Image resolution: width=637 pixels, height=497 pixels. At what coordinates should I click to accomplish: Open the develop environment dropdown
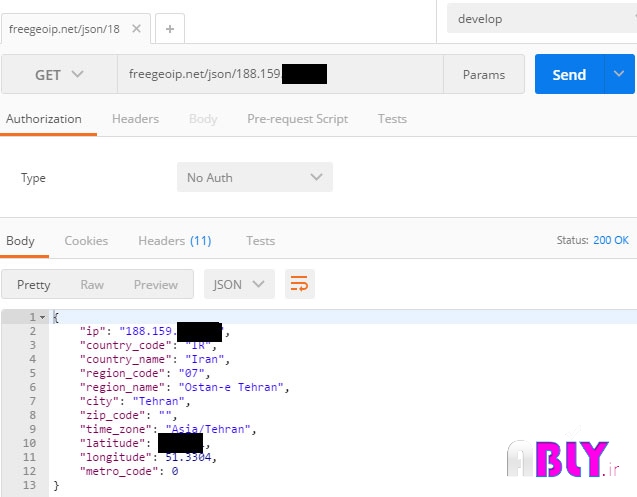pyautogui.click(x=542, y=19)
